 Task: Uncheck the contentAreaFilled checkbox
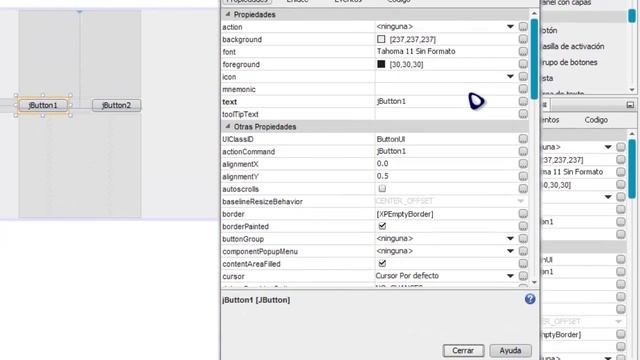pyautogui.click(x=382, y=263)
